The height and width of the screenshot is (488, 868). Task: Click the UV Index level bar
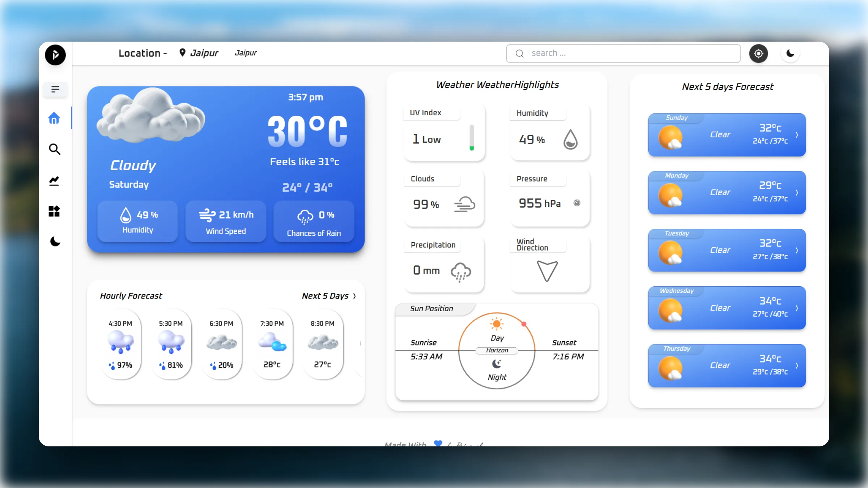(472, 137)
